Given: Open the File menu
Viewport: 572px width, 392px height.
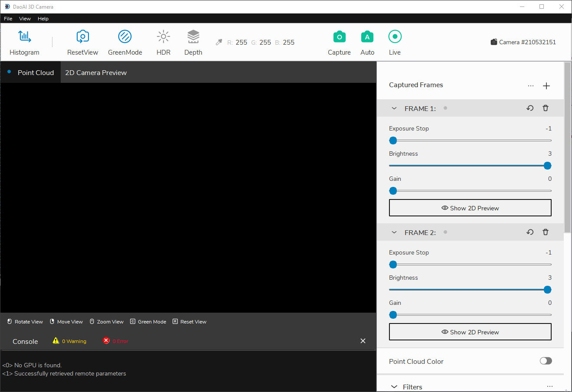Looking at the screenshot, I should click(8, 19).
